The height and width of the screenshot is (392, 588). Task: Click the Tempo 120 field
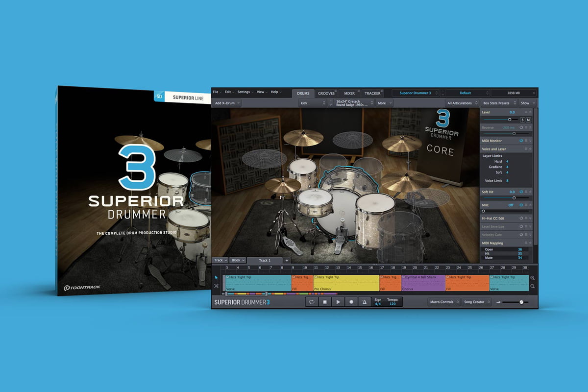392,302
